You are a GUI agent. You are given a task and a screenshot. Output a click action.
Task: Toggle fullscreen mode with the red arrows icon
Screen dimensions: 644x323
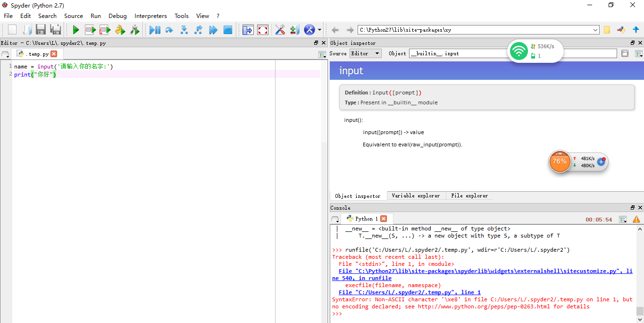(263, 30)
